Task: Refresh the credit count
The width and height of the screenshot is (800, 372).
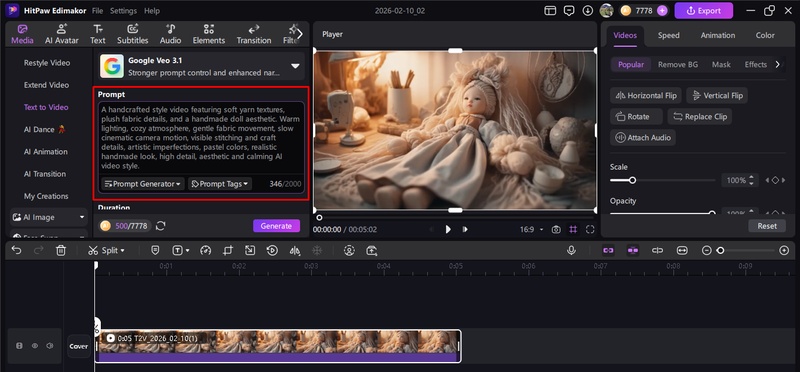Action: (x=161, y=226)
